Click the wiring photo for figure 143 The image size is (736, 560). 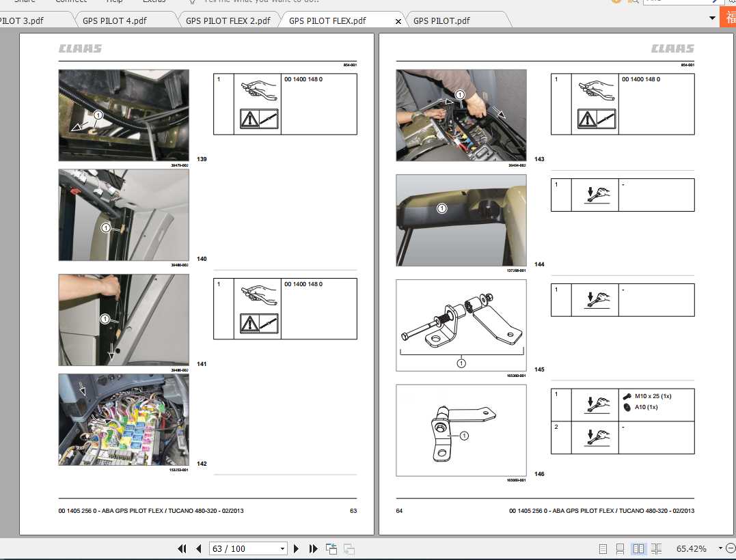pos(461,115)
